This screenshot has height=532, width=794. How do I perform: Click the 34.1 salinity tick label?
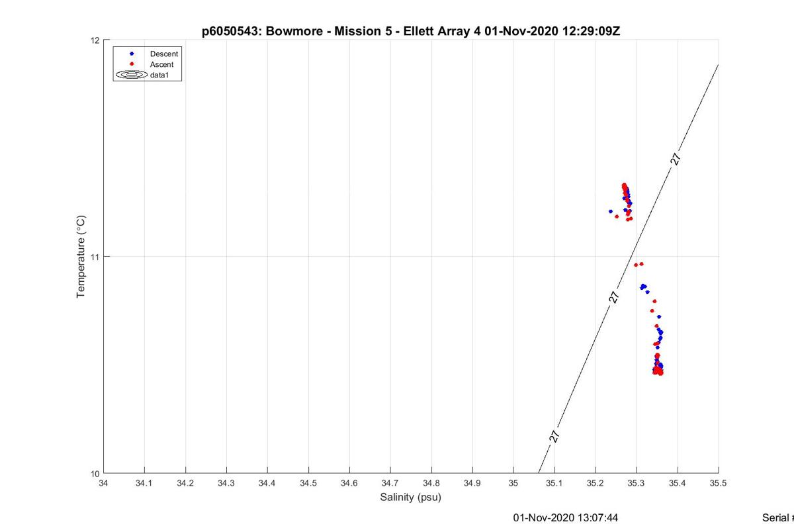(x=144, y=484)
